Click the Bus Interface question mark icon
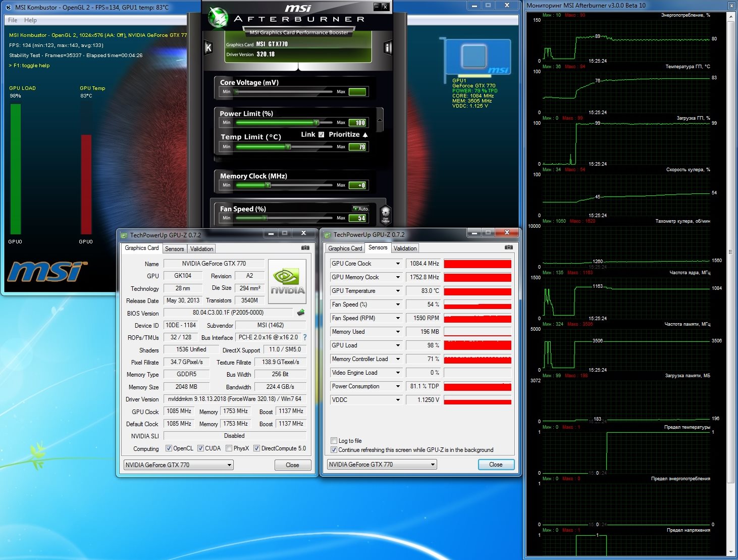This screenshot has width=738, height=560. click(x=304, y=337)
